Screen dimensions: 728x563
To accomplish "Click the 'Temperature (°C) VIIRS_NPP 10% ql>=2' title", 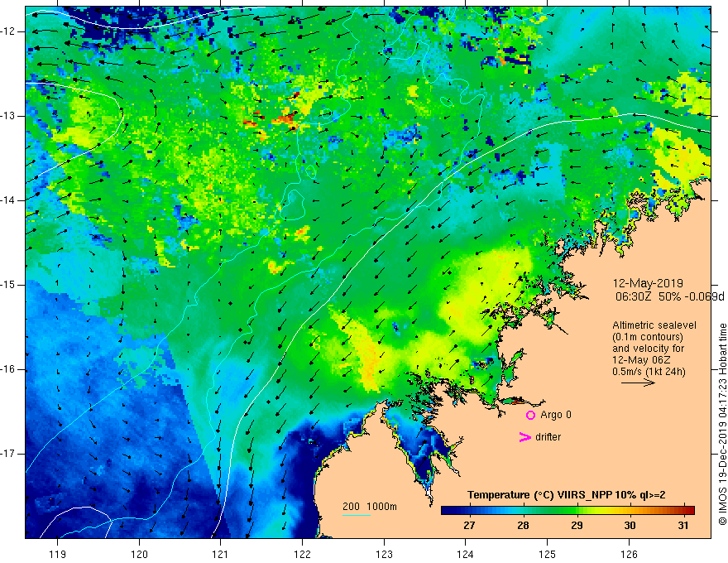I will 566,495.
